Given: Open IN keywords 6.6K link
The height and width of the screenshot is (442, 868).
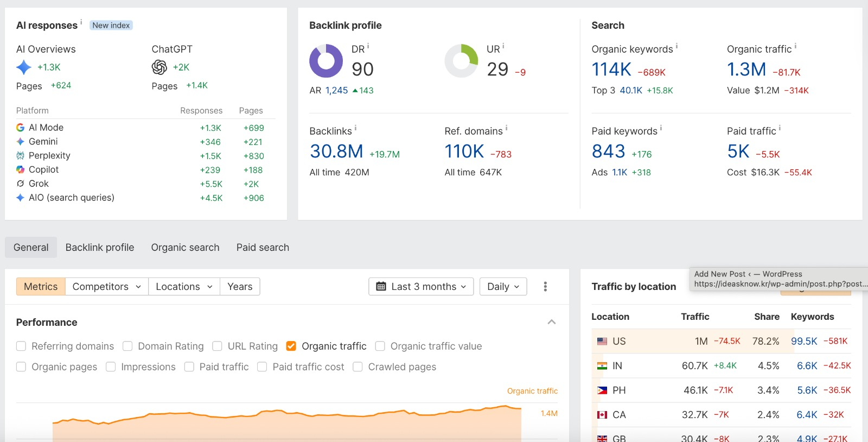Looking at the screenshot, I should (x=807, y=366).
